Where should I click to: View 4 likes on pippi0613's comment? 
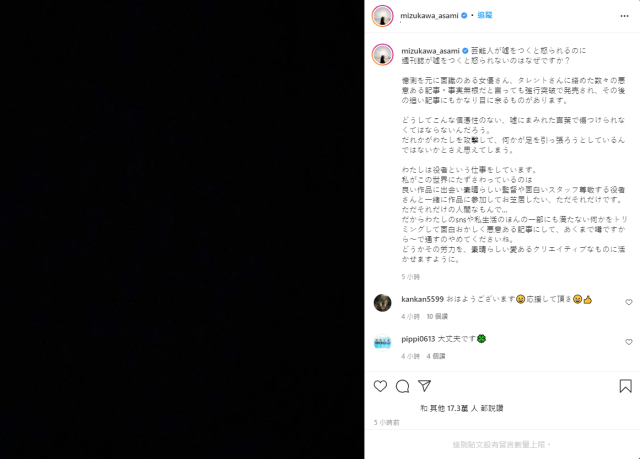pos(436,356)
